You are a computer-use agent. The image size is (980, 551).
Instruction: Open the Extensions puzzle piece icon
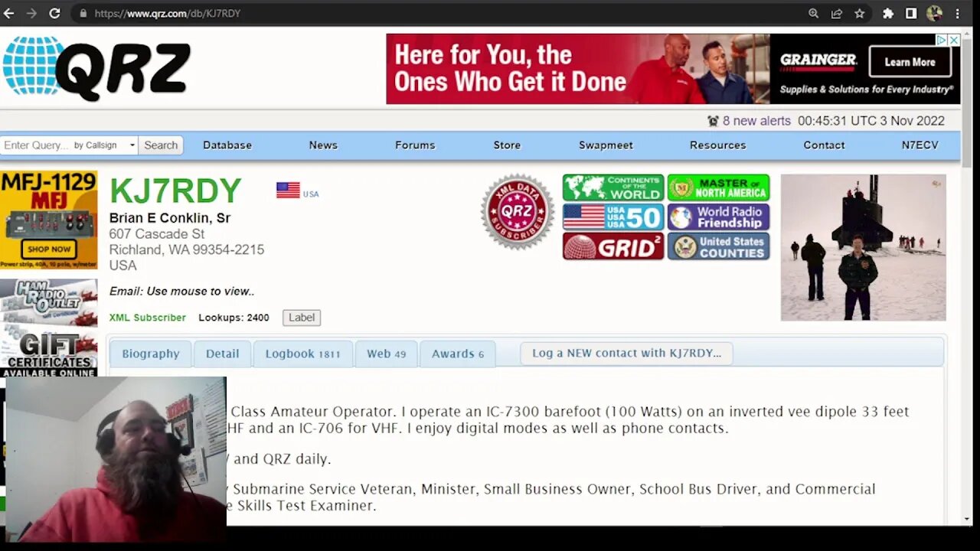pos(888,13)
